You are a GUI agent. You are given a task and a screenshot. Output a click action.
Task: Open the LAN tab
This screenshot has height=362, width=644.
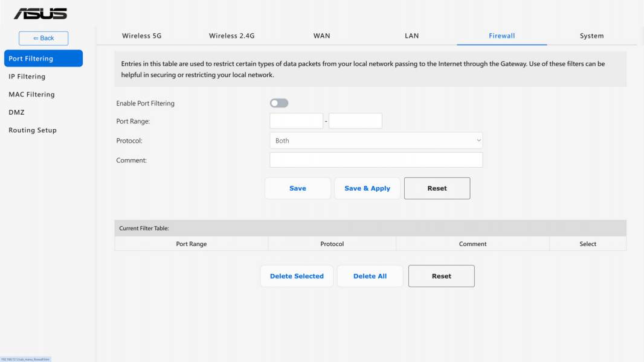tap(411, 36)
